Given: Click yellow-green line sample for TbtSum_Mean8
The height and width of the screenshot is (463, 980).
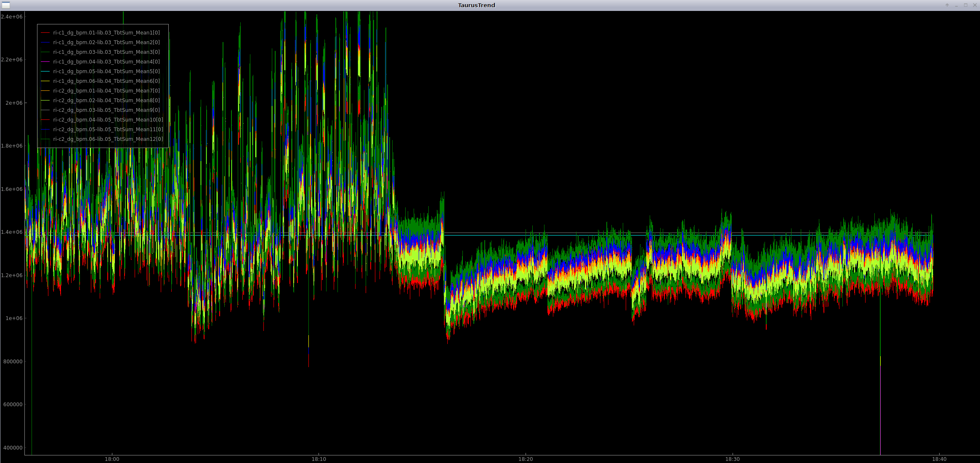Looking at the screenshot, I should tap(45, 101).
